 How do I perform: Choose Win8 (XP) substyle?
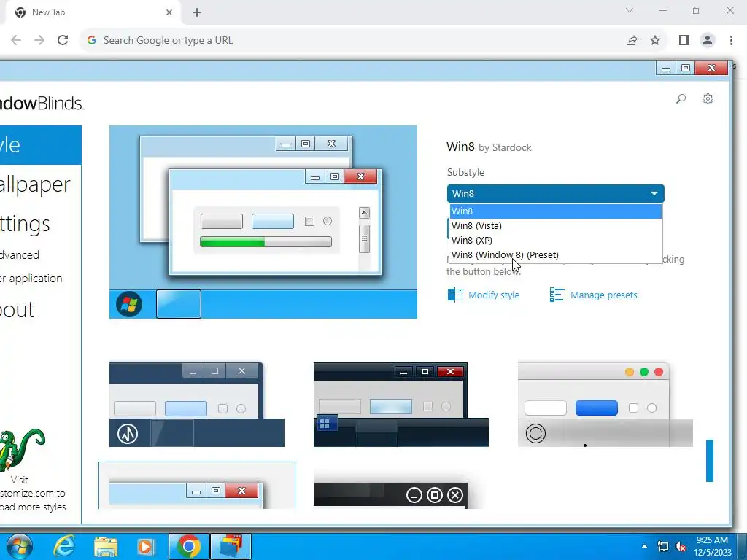555,240
